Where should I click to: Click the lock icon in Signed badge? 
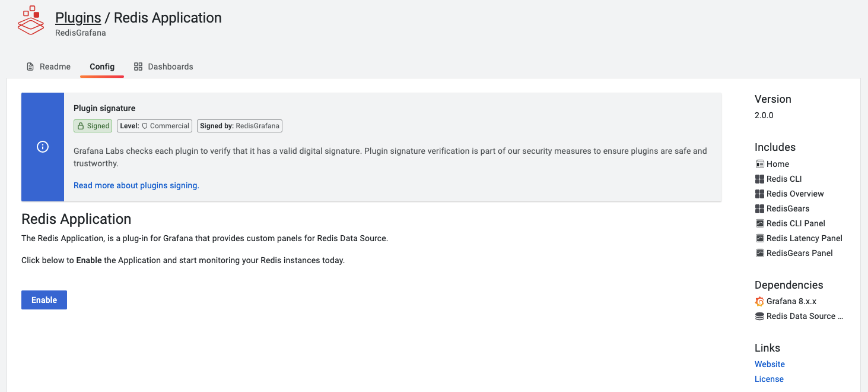click(81, 126)
